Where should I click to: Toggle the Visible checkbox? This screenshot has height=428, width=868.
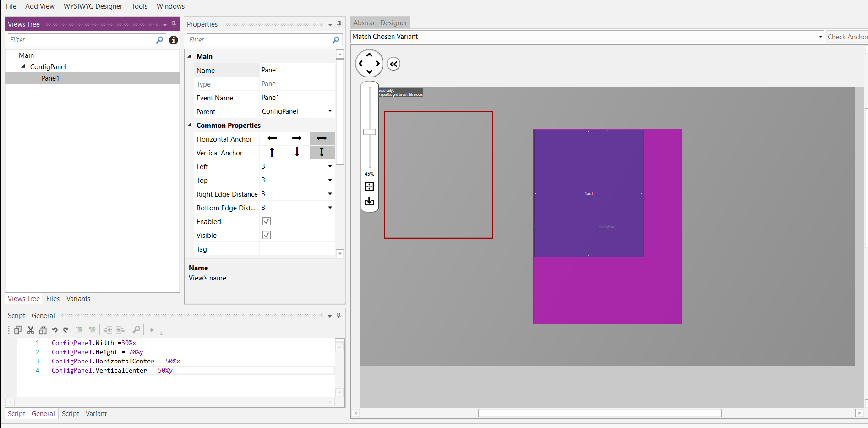pos(267,235)
